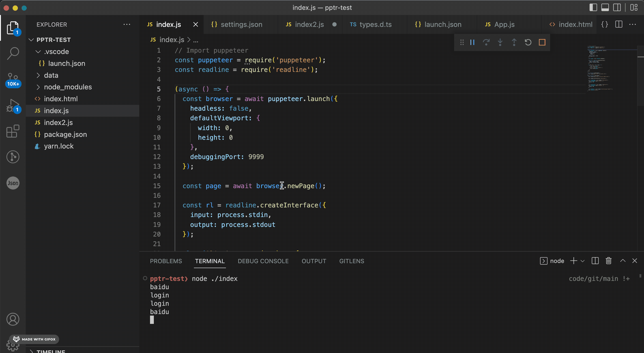Viewport: 644px width, 353px height.
Task: Click the index.js breadcrumb link
Action: 172,40
